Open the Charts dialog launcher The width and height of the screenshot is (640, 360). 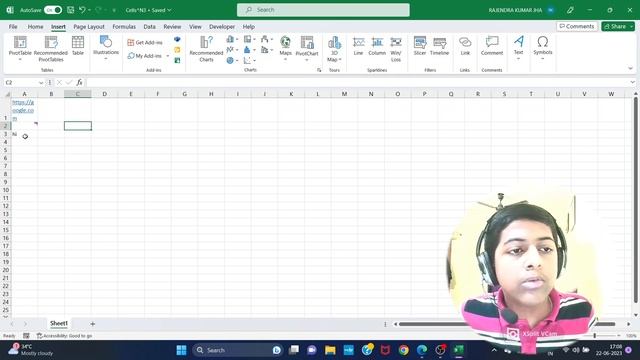(x=319, y=70)
